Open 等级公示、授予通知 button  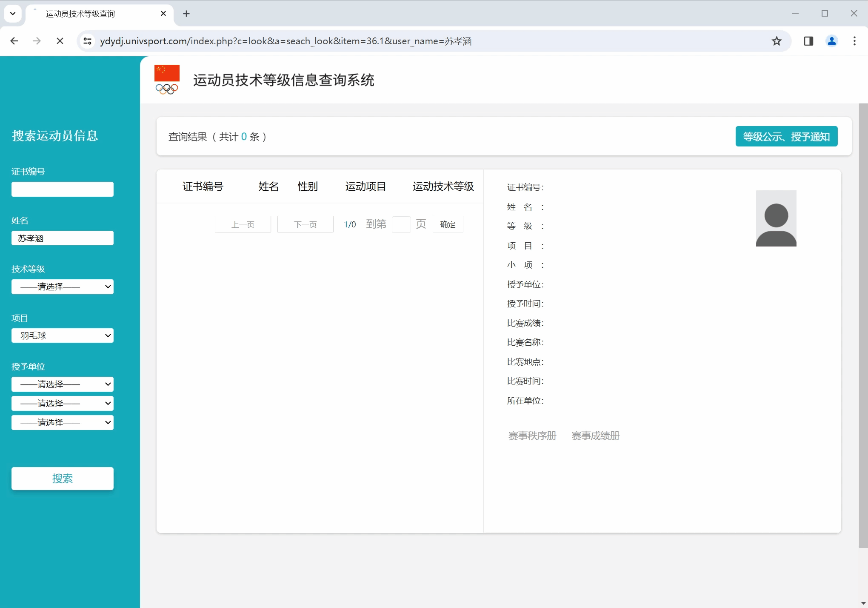(x=786, y=136)
